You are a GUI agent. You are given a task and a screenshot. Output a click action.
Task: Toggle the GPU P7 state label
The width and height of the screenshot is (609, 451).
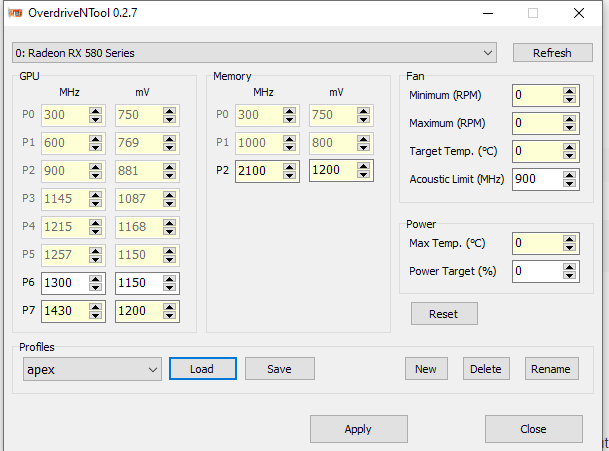click(x=28, y=310)
